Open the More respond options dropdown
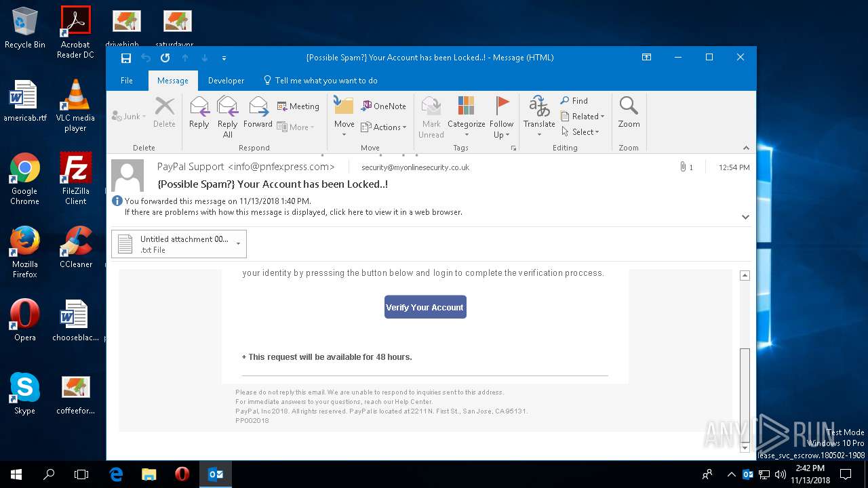 pyautogui.click(x=296, y=127)
